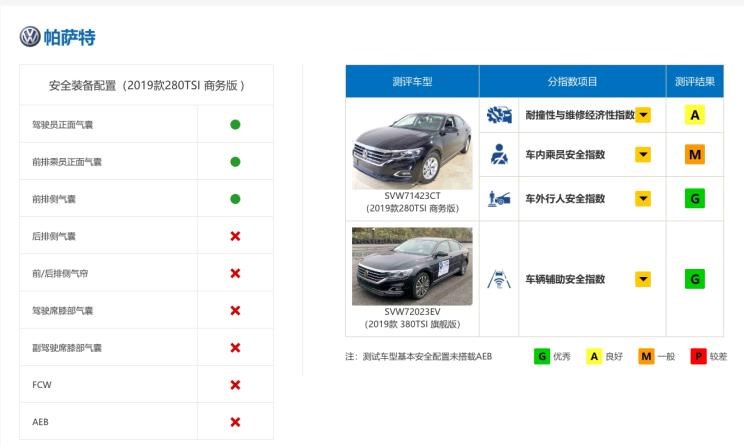
Task: Click green dot for 前排侧气囊
Action: 235,199
